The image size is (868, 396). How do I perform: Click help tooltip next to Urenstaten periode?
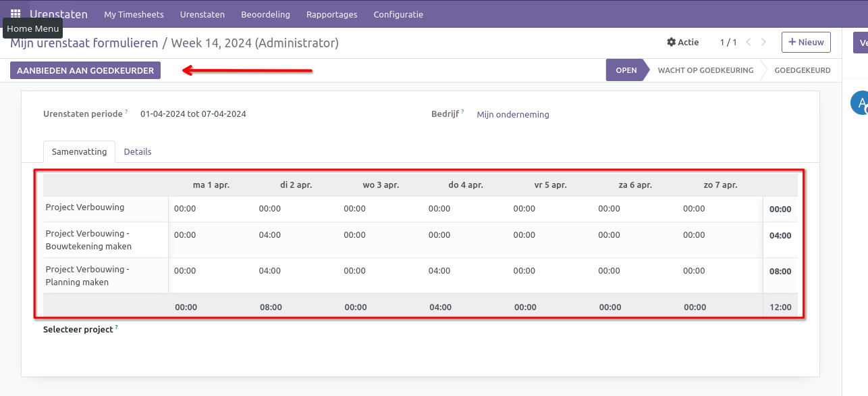[x=126, y=112]
